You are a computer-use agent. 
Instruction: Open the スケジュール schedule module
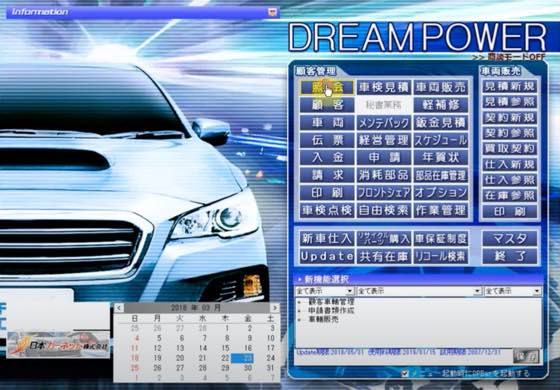tap(441, 140)
